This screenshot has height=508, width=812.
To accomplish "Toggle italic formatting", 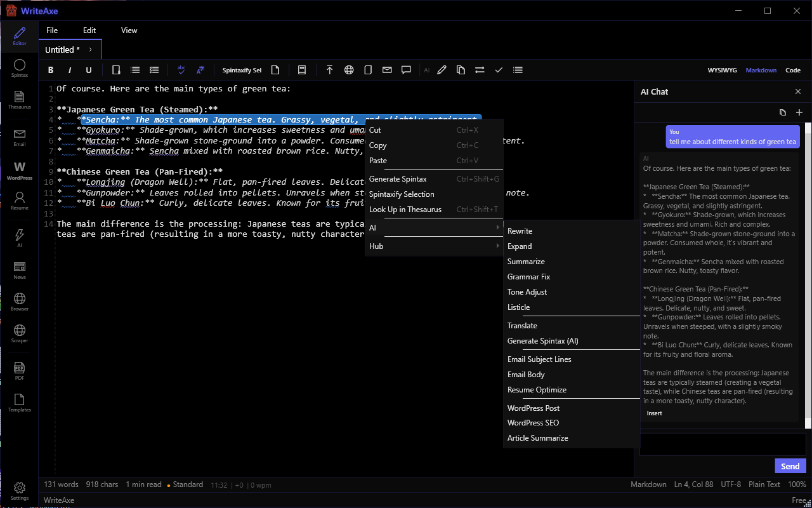I will tap(69, 70).
